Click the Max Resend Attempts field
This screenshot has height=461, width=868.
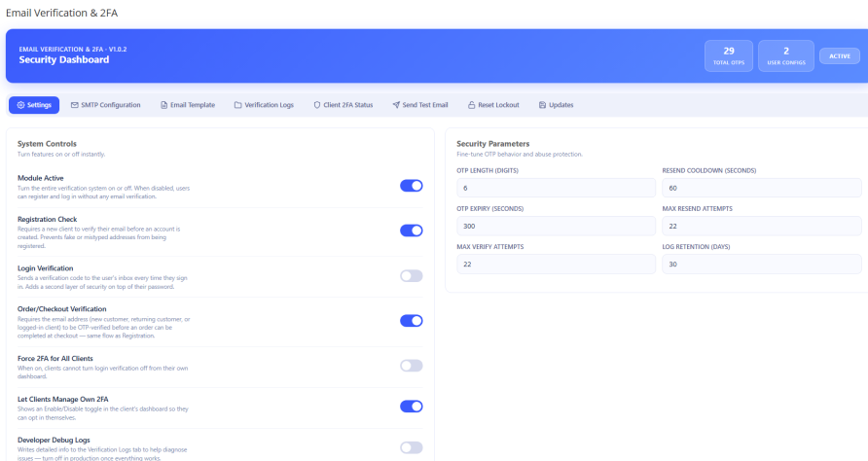[x=762, y=227]
